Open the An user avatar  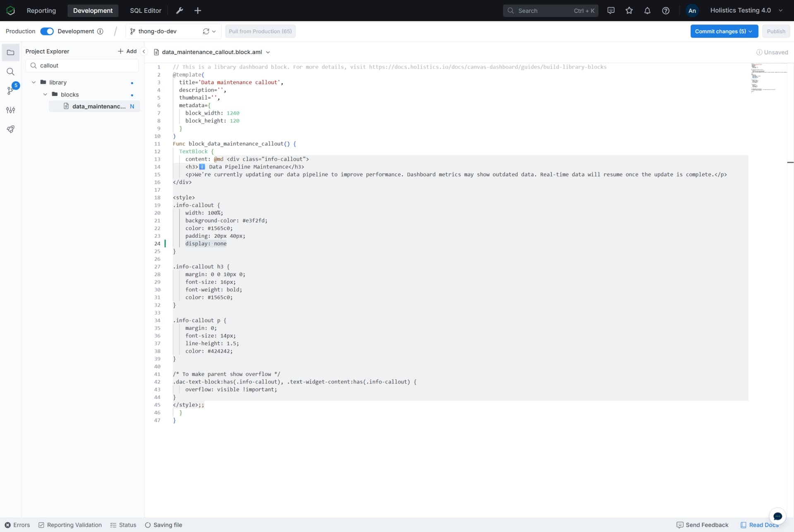click(692, 10)
